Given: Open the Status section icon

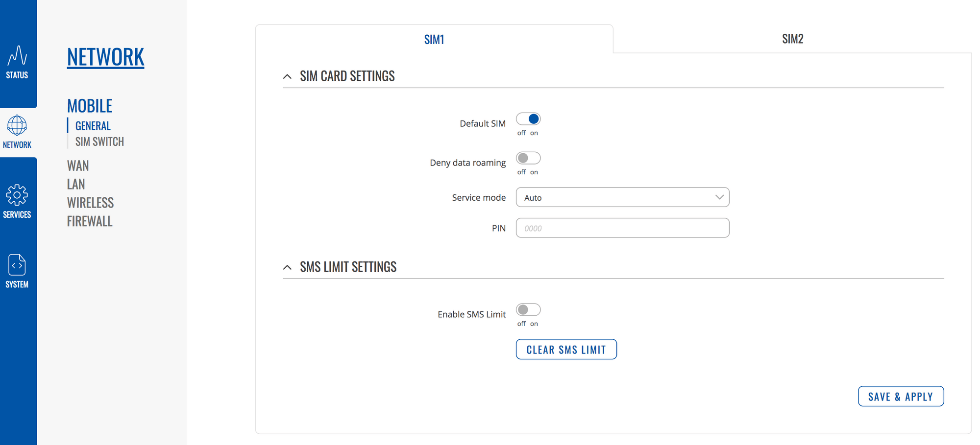Looking at the screenshot, I should (17, 55).
